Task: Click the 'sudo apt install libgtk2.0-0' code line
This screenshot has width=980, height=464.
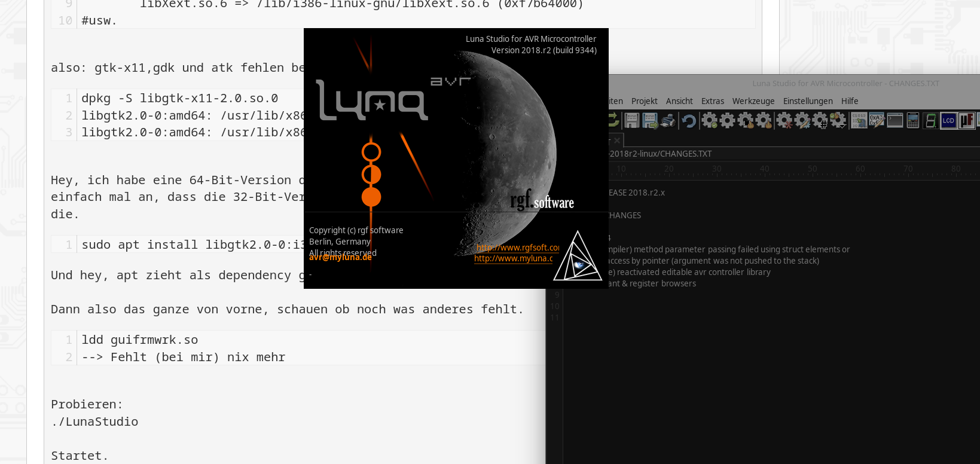Action: click(x=193, y=245)
